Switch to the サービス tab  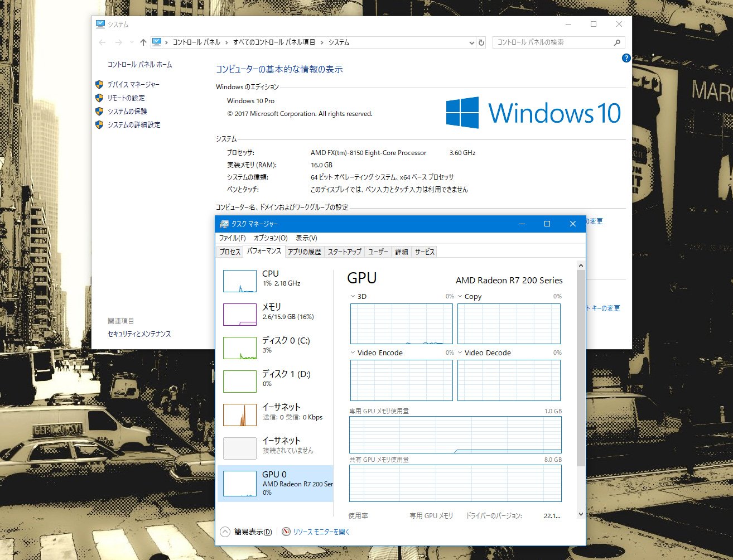click(425, 252)
